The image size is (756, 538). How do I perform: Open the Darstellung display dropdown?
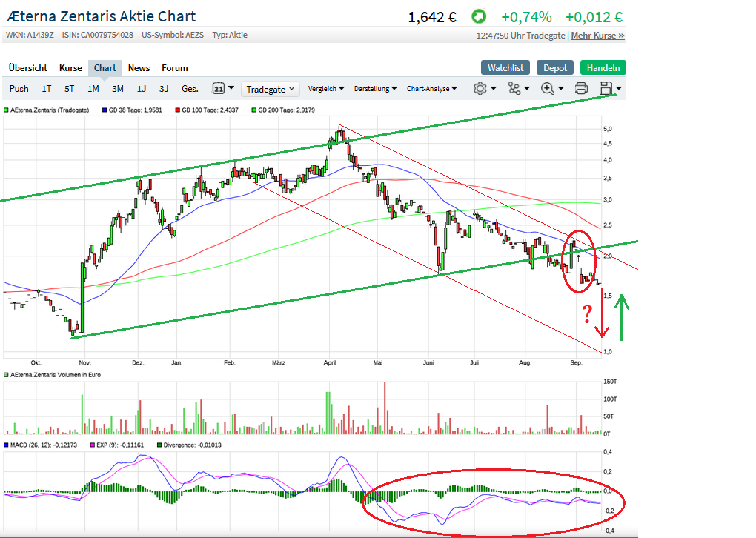376,89
